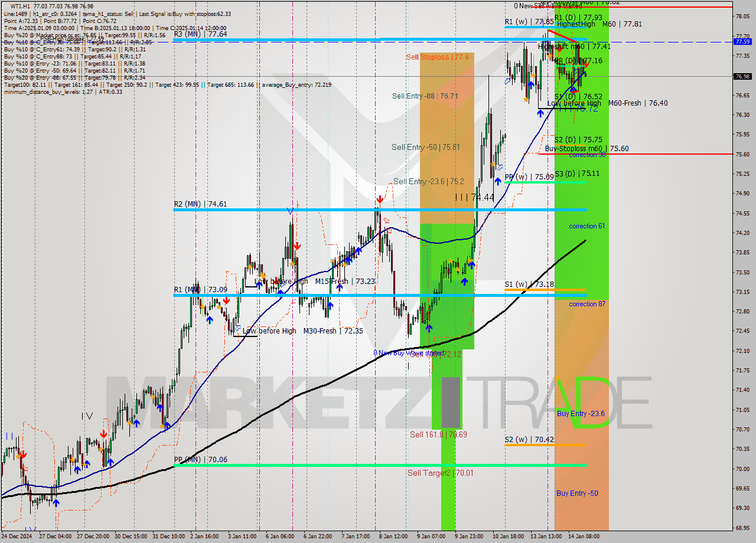Select the '0 New Buy Wave started' label
This screenshot has height=543, width=756.
408,353
